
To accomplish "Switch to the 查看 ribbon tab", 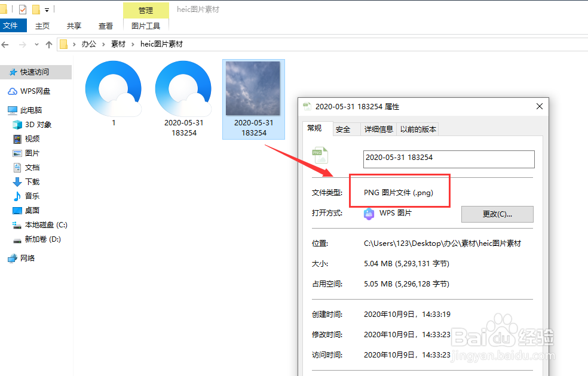I will click(x=105, y=25).
